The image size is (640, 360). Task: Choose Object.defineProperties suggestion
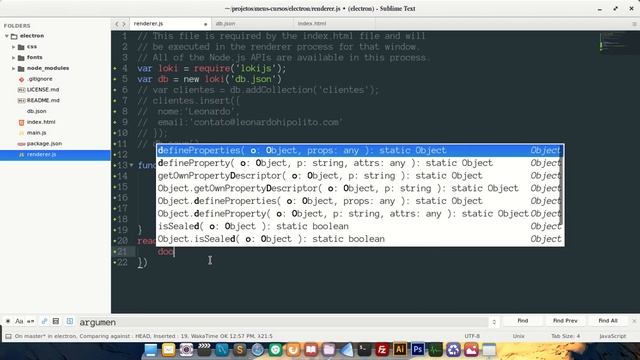(359, 201)
